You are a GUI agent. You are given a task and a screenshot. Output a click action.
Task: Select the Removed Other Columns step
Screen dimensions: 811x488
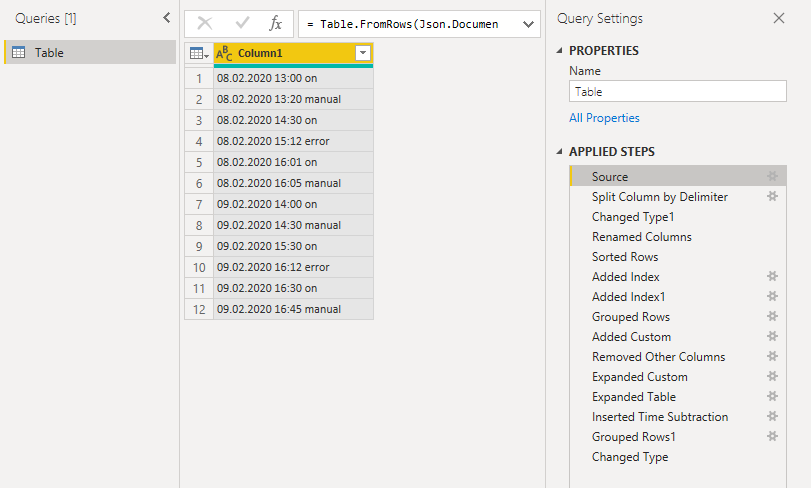click(x=678, y=357)
